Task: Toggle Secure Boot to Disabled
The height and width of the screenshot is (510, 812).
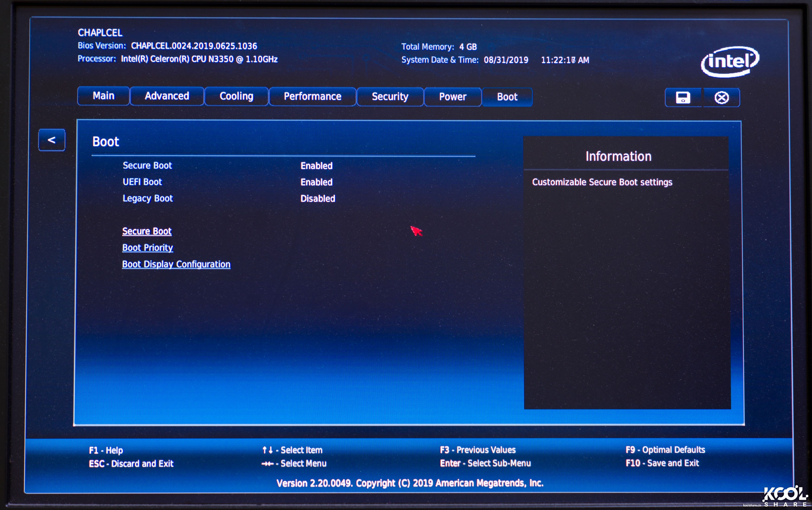Action: coord(316,166)
